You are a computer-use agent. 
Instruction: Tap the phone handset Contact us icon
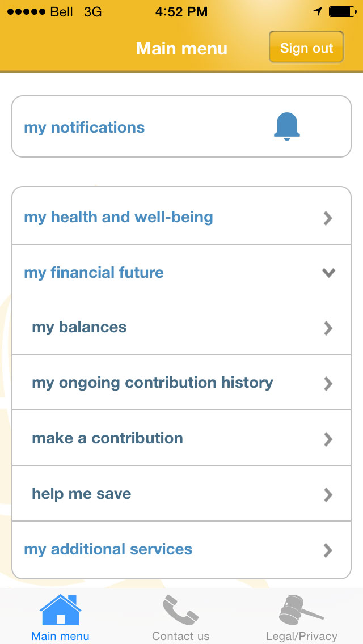click(180, 610)
